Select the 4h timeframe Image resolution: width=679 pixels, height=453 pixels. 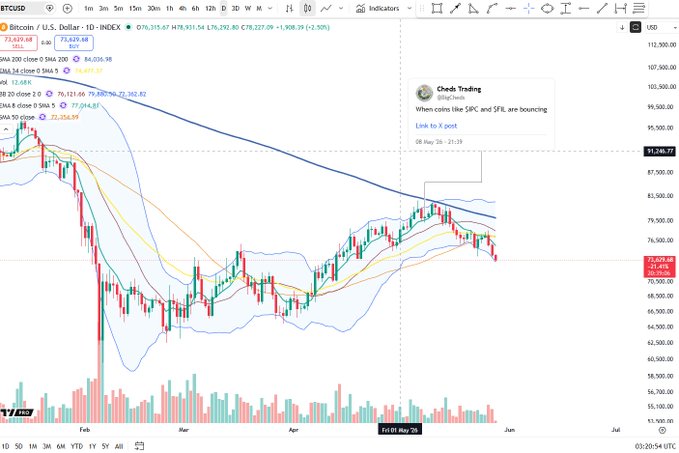pos(182,8)
